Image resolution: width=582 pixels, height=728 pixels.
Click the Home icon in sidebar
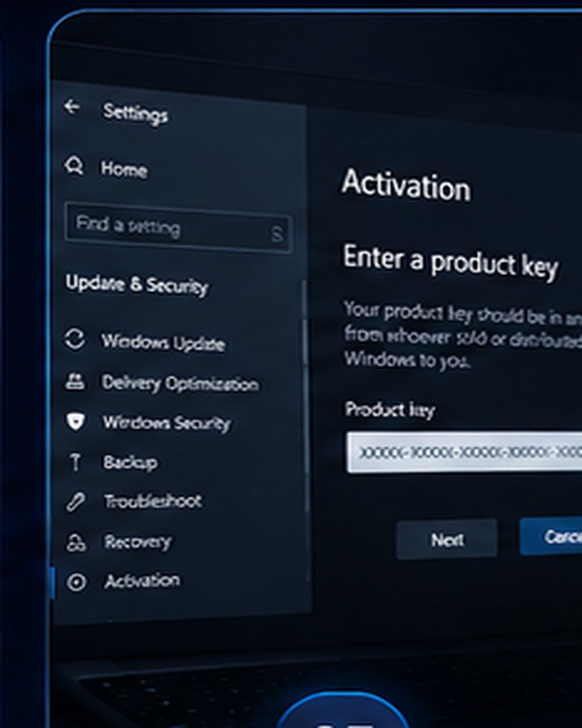[x=74, y=166]
